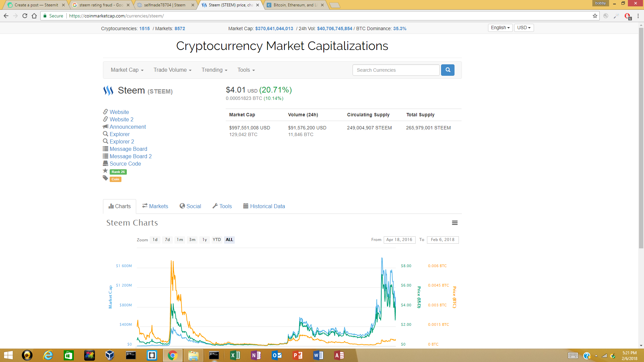644x362 pixels.
Task: Open the Tools tab beside Social
Action: pos(222,206)
